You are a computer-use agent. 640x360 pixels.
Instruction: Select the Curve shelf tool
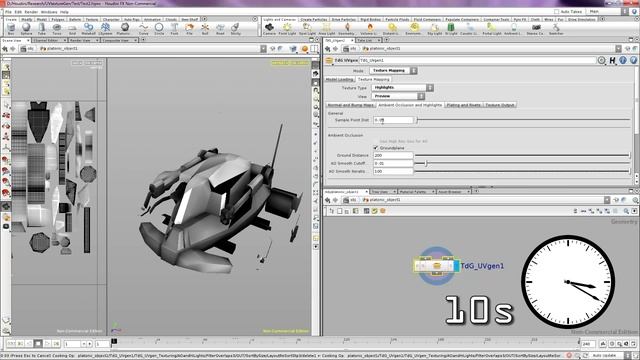pyautogui.click(x=143, y=29)
